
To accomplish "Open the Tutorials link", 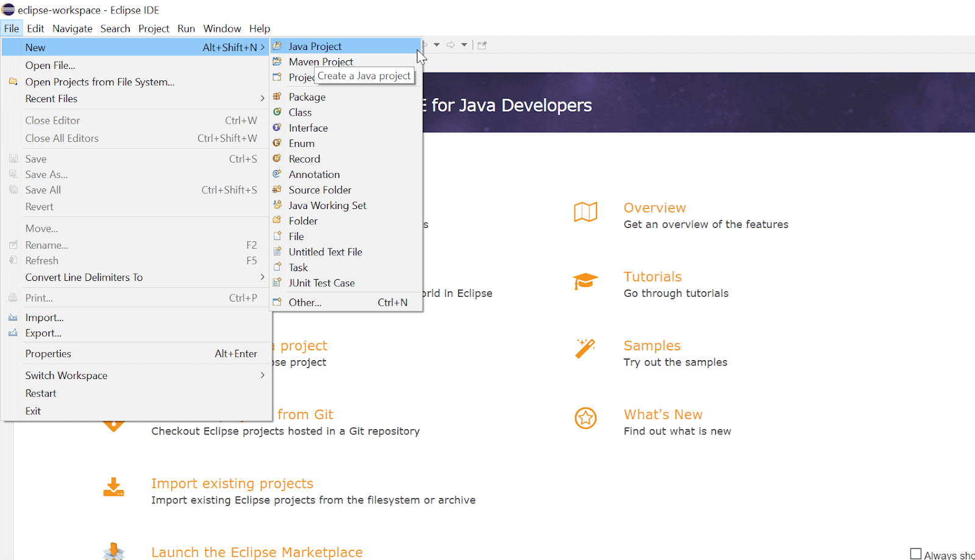I will point(653,277).
